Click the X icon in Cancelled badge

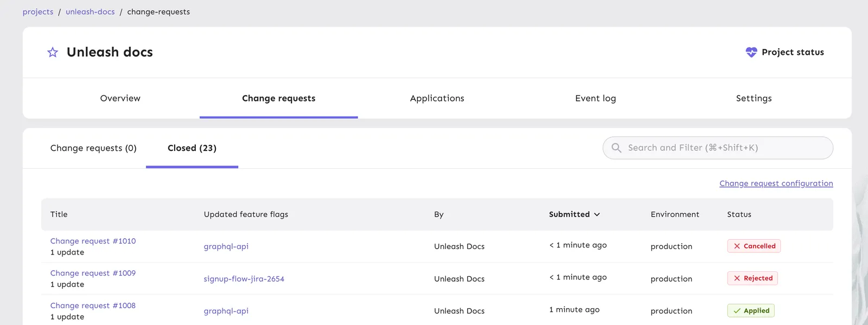coord(737,246)
